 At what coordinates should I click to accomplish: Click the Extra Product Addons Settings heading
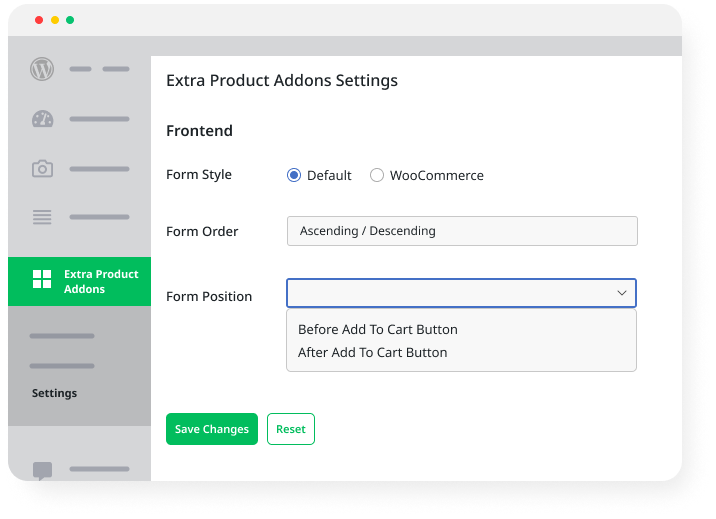pos(282,81)
